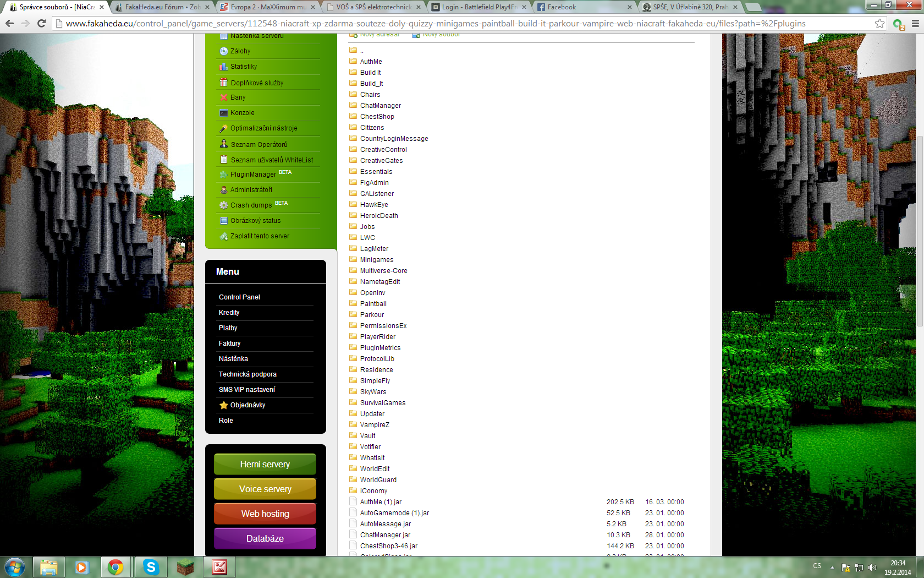Open the Doplňkové služby gift icon
924x578 pixels.
coord(224,82)
